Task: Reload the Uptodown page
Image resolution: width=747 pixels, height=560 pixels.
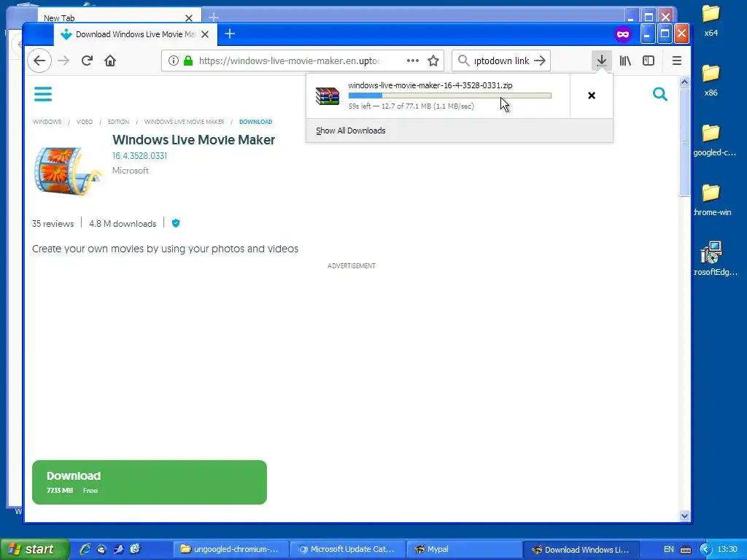Action: tap(87, 61)
